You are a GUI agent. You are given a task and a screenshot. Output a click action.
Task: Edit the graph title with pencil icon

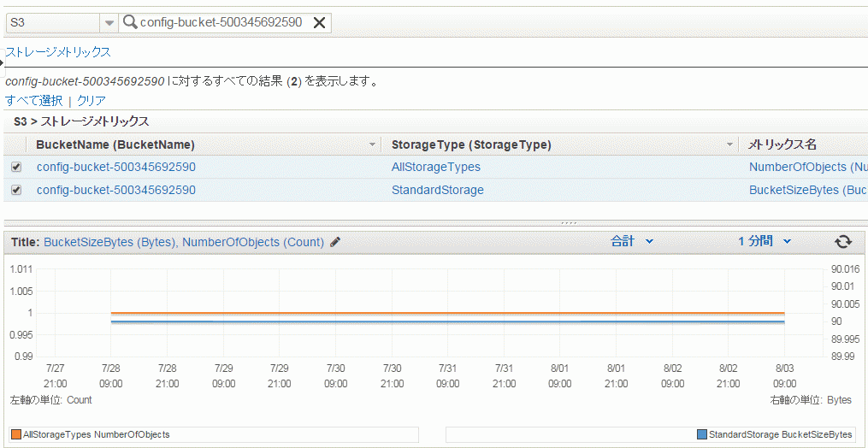tap(334, 242)
